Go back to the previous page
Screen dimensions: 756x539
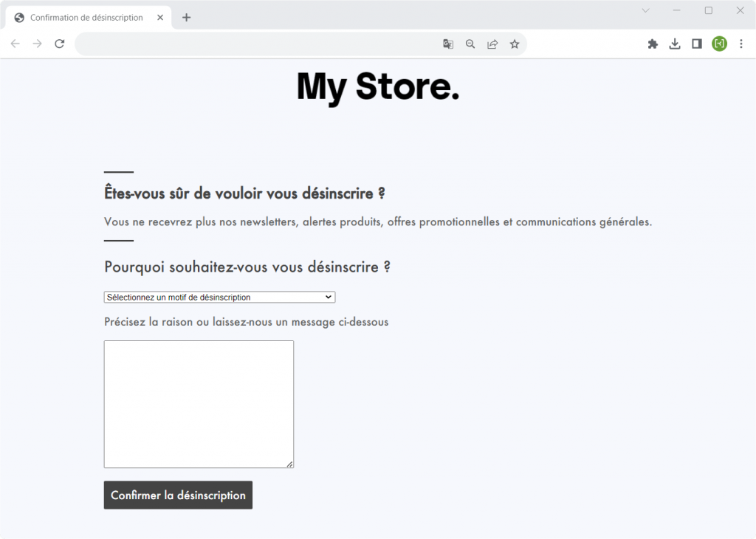coord(16,44)
